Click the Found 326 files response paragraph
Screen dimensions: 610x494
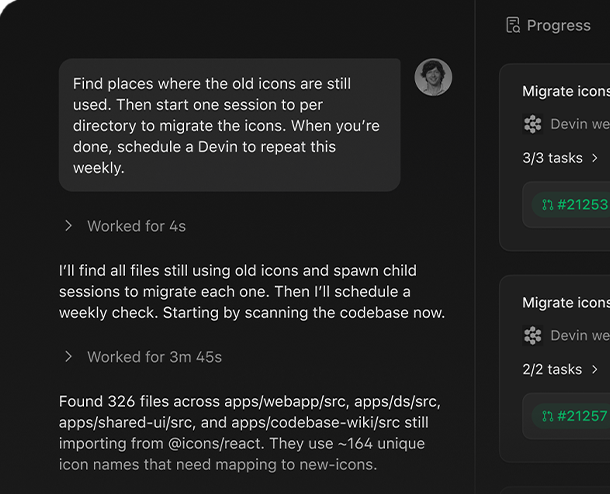[x=250, y=433]
